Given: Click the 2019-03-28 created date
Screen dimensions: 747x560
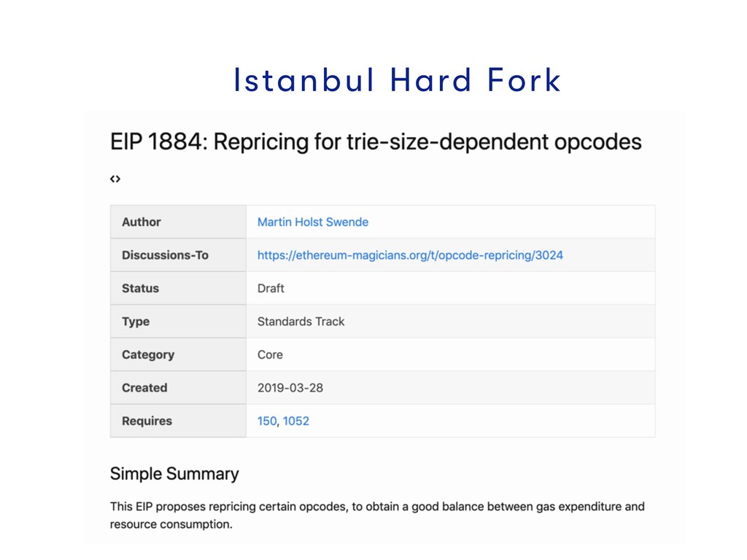Looking at the screenshot, I should pos(290,388).
